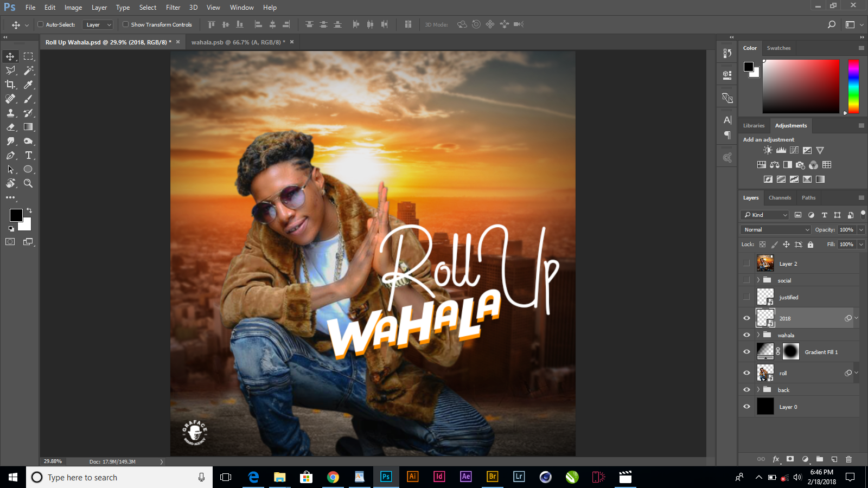Create a new layer using the new layer icon

834,459
